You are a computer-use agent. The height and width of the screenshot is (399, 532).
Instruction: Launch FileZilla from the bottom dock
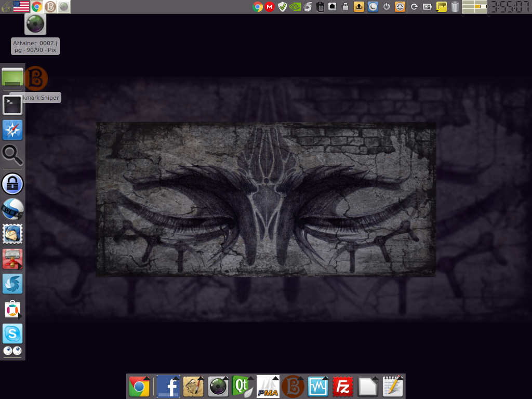click(x=343, y=387)
